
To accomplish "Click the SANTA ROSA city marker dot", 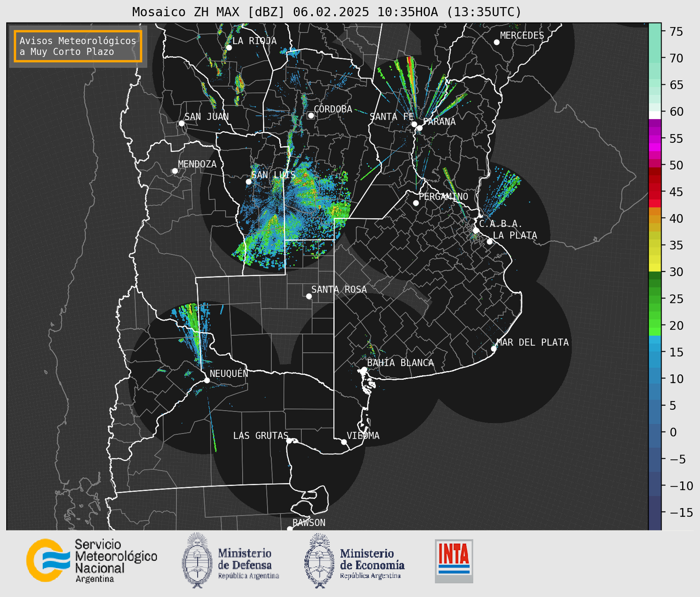I will pyautogui.click(x=309, y=296).
